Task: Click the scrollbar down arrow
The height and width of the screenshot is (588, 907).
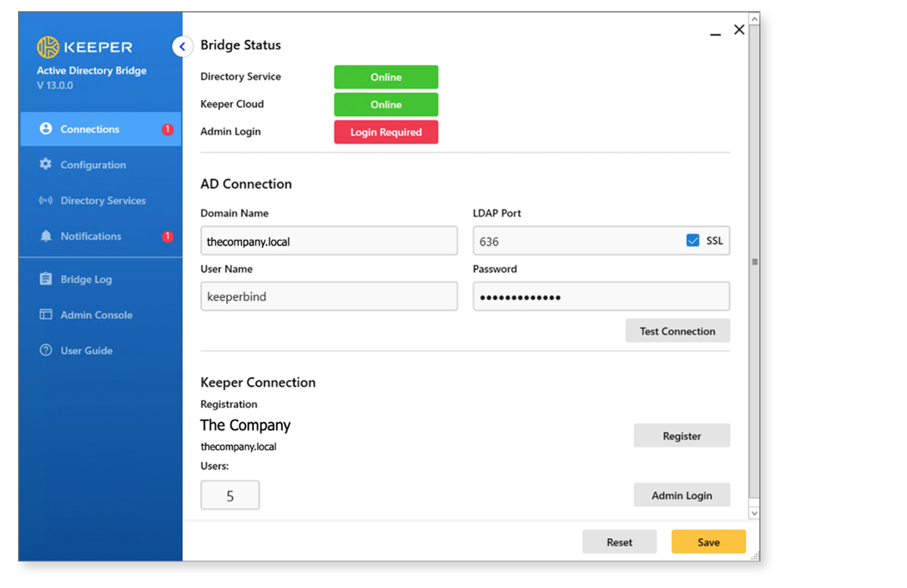Action: pyautogui.click(x=754, y=512)
